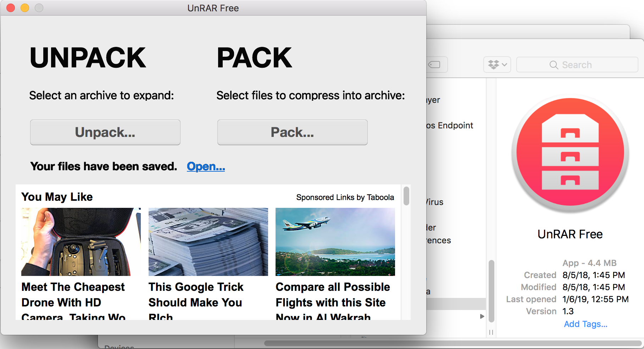Close the UnRAR Free window

click(x=11, y=8)
